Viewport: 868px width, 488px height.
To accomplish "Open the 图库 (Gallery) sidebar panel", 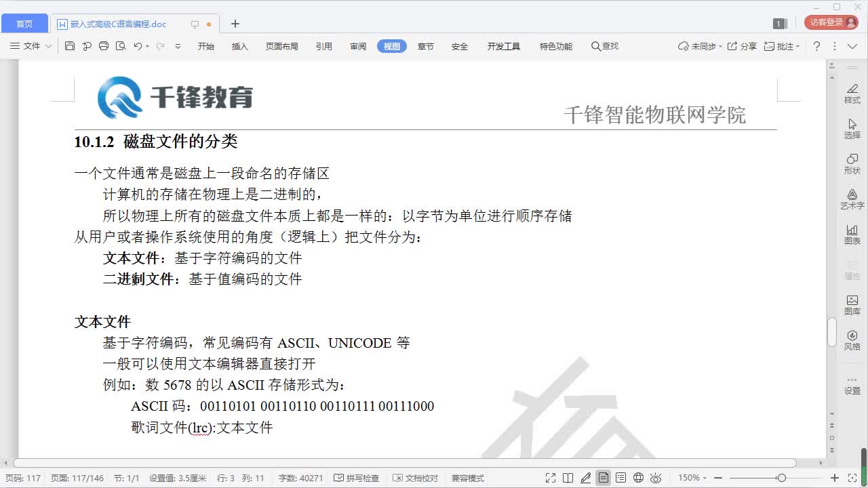I will pyautogui.click(x=852, y=305).
